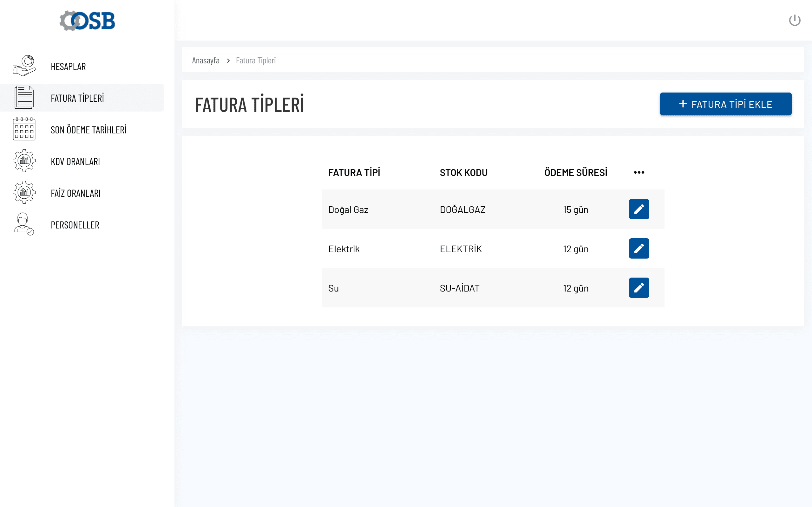Click the Son Ödeme Tarihleri calendar icon
812x507 pixels.
[24, 129]
